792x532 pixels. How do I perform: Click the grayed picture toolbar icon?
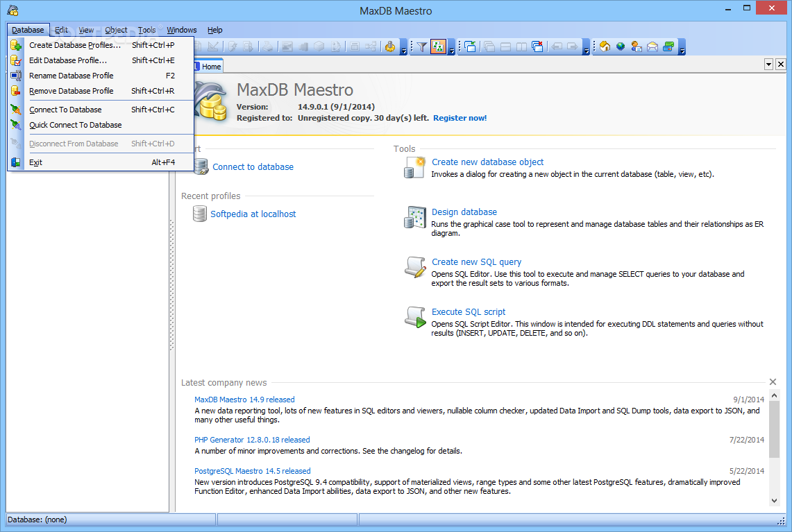[x=287, y=47]
